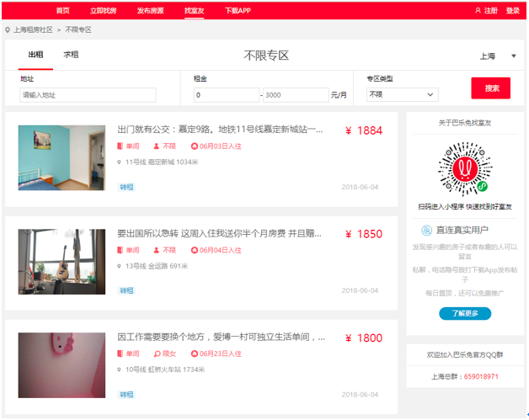529x420 pixels.
Task: Select the 出租 tab
Action: pos(35,55)
